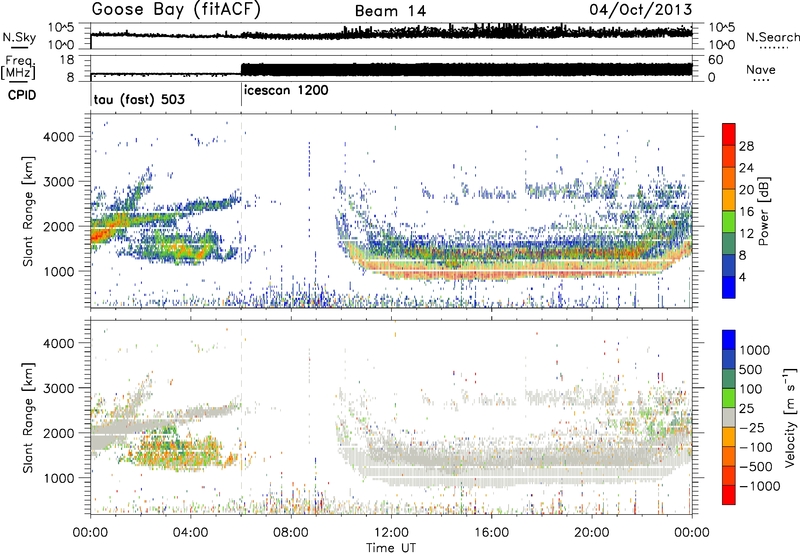Click the gray band of velocity color bar
The image size is (800, 554).
pyautogui.click(x=729, y=417)
